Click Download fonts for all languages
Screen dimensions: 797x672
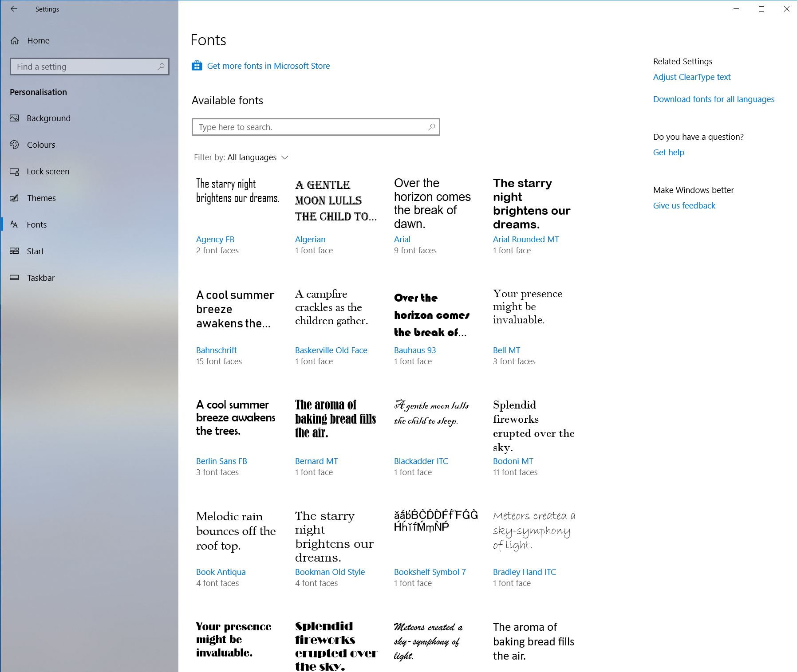pyautogui.click(x=714, y=99)
